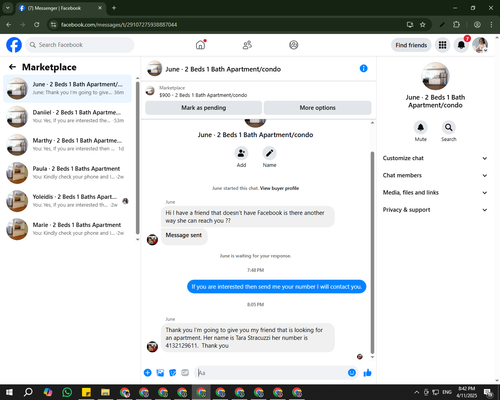Bookmark this page with the star

(423, 24)
